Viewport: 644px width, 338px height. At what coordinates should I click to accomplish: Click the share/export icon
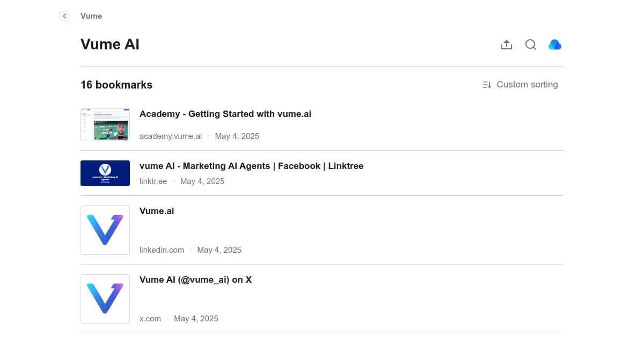pyautogui.click(x=507, y=45)
